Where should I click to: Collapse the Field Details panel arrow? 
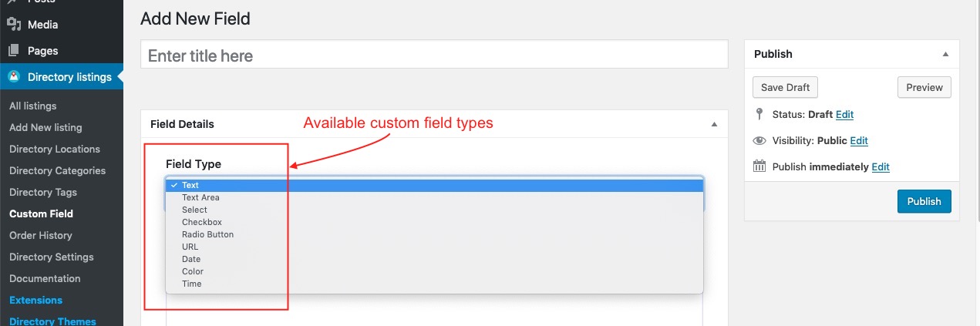(x=714, y=124)
